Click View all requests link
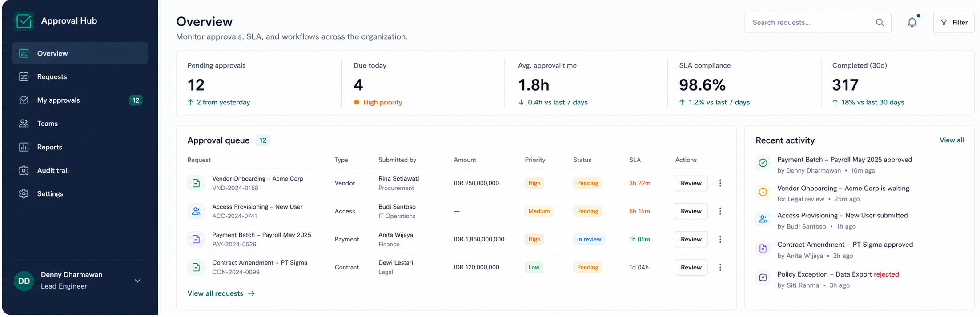This screenshot has height=317, width=980. point(221,293)
